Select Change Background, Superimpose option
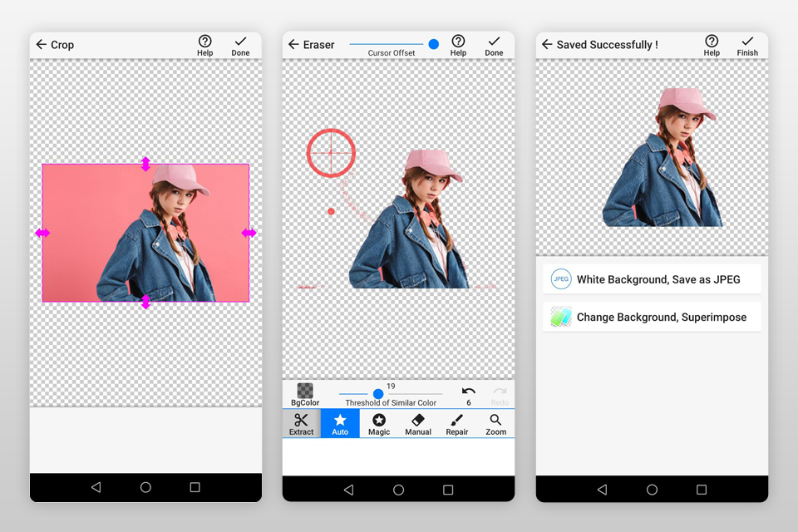The image size is (798, 532). 652,317
